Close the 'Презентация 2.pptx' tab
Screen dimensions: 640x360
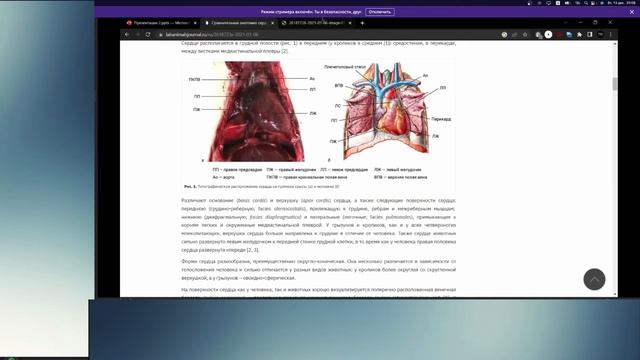(x=195, y=23)
